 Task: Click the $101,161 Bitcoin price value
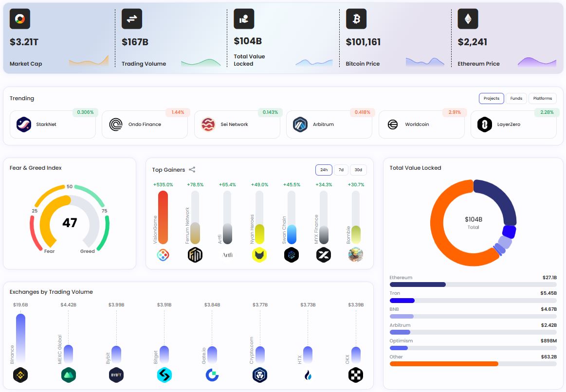coord(363,42)
